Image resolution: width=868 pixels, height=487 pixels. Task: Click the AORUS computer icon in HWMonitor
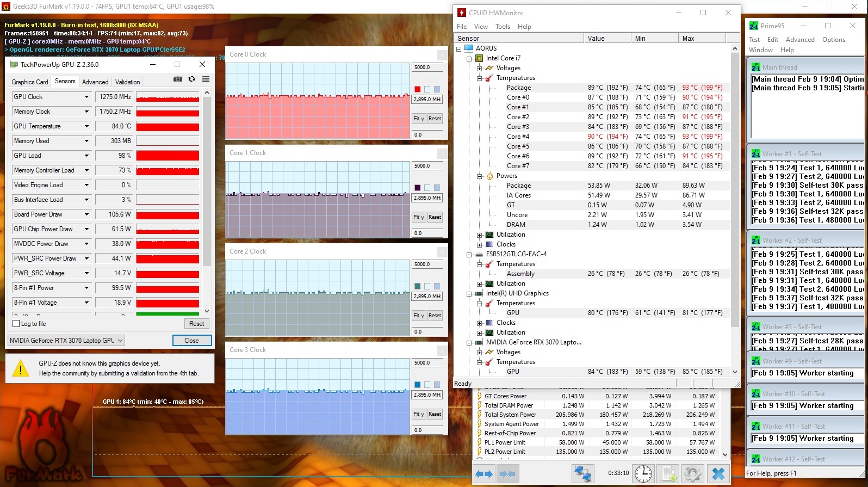click(x=469, y=48)
